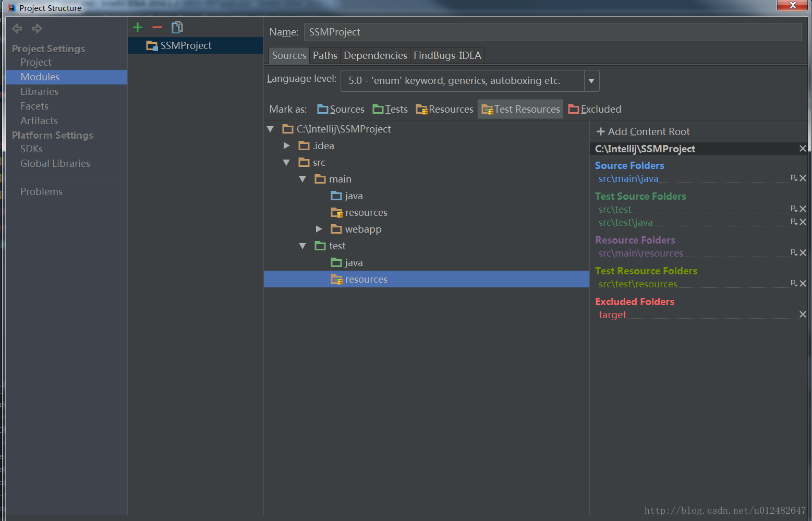Switch to the Sources tab

[x=289, y=55]
